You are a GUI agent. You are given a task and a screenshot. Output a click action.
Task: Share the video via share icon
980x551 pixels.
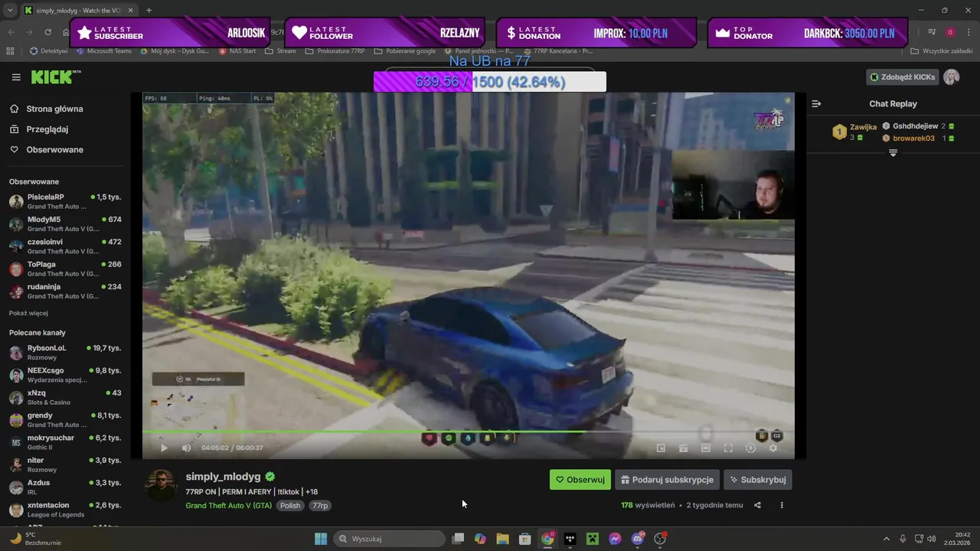click(757, 505)
